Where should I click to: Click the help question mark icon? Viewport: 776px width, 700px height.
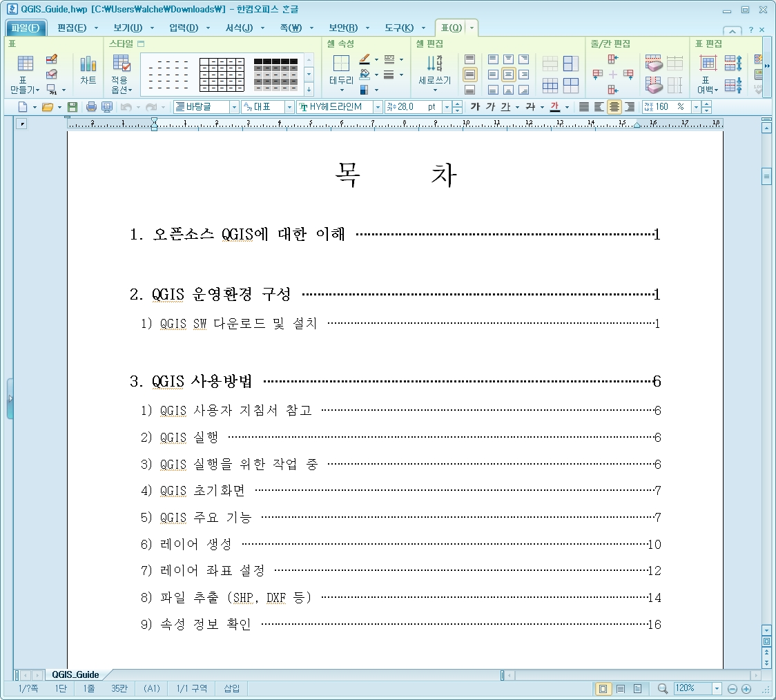click(750, 30)
